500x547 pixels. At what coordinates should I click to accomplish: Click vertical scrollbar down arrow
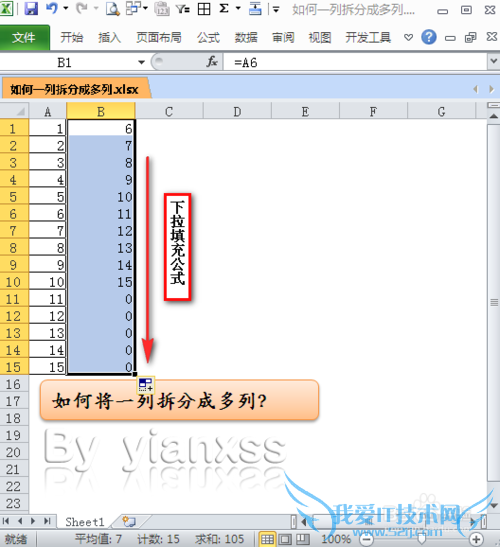pos(493,505)
